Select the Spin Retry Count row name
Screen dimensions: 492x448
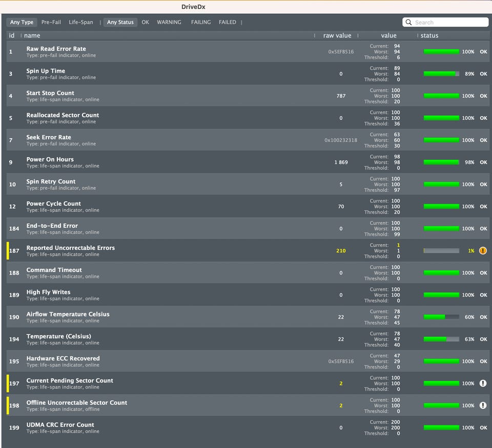[51, 181]
